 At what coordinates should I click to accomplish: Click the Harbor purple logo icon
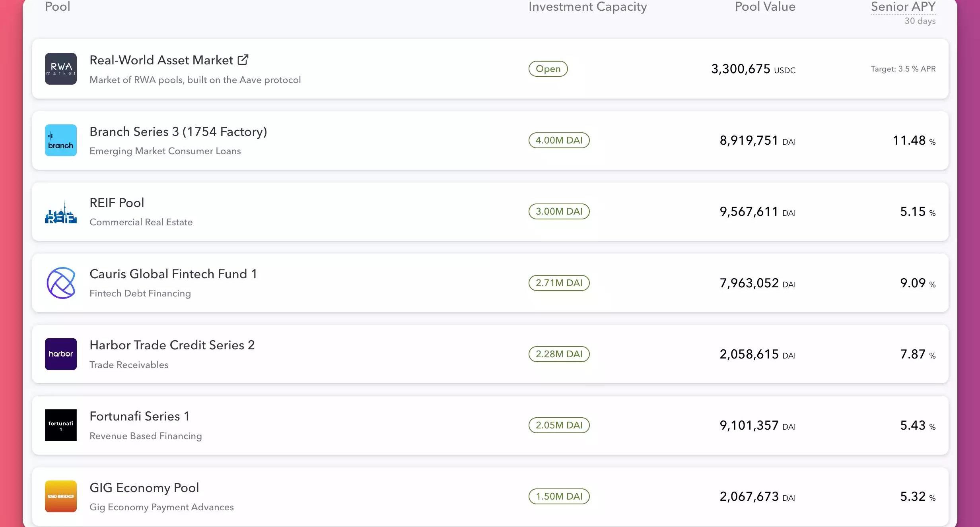(60, 354)
